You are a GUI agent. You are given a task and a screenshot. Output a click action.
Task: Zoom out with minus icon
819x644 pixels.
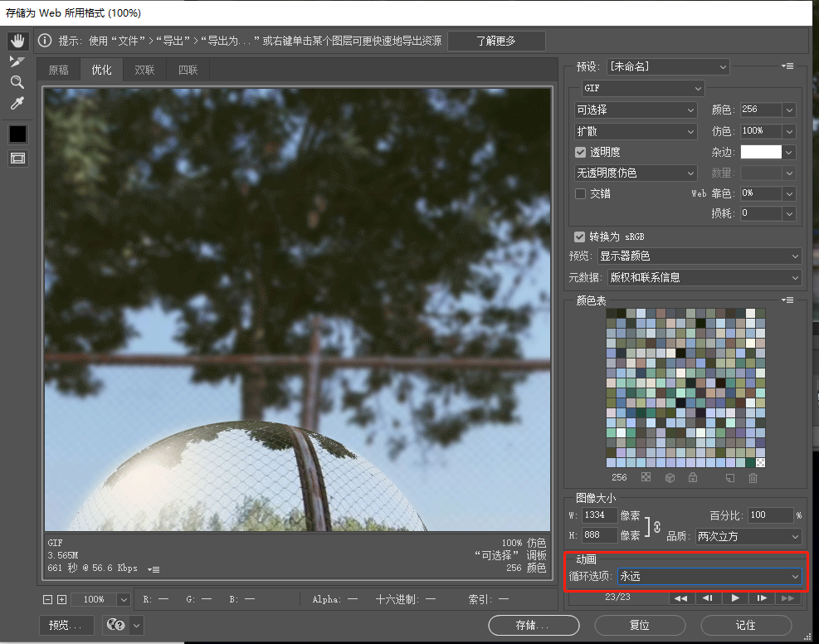(x=47, y=600)
